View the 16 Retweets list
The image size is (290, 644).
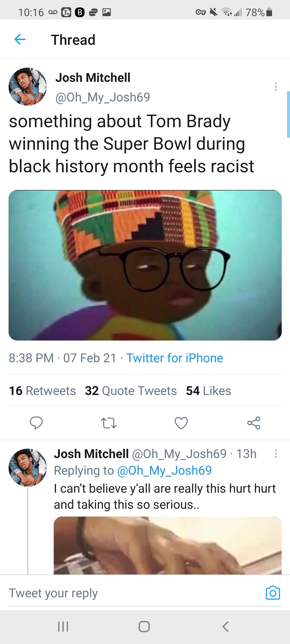42,391
